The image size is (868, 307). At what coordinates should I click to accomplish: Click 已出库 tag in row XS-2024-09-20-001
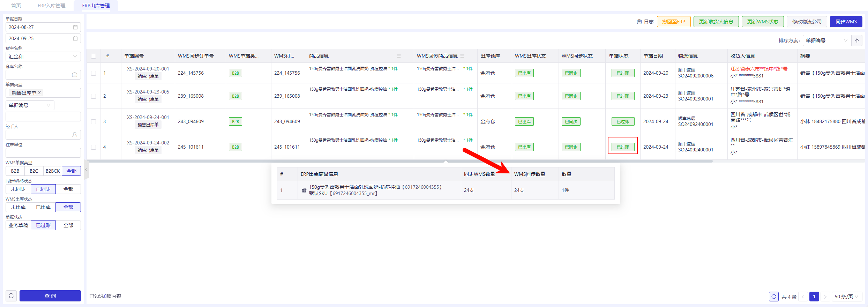524,73
